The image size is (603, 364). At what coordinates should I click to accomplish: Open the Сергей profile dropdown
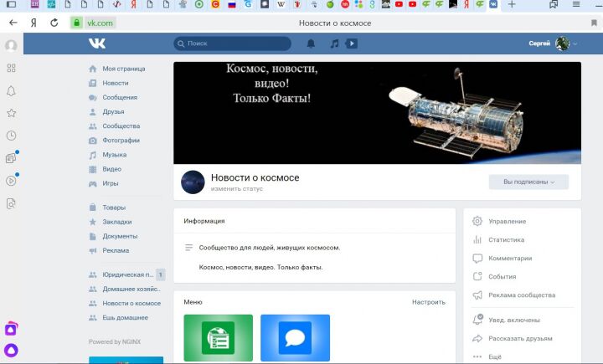click(553, 44)
